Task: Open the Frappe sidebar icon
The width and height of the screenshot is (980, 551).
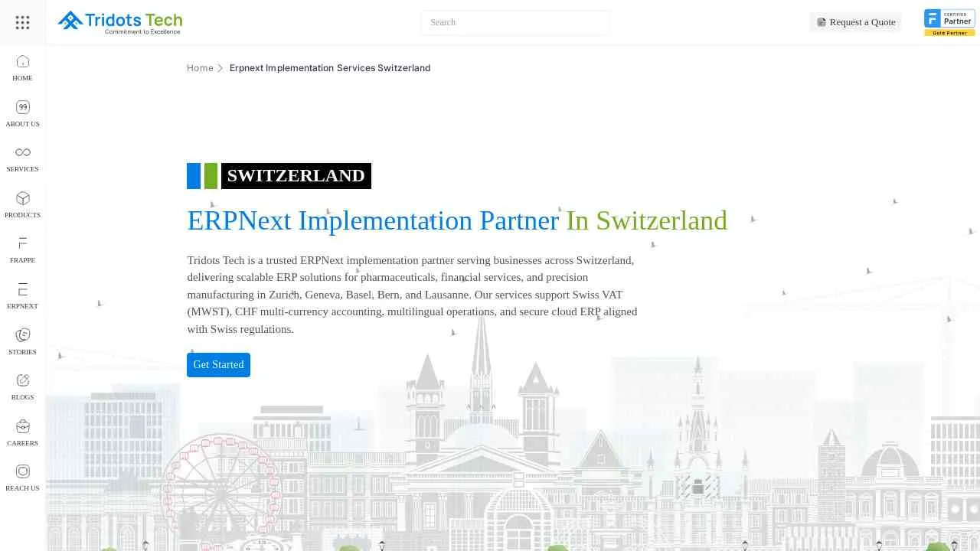Action: 22,243
